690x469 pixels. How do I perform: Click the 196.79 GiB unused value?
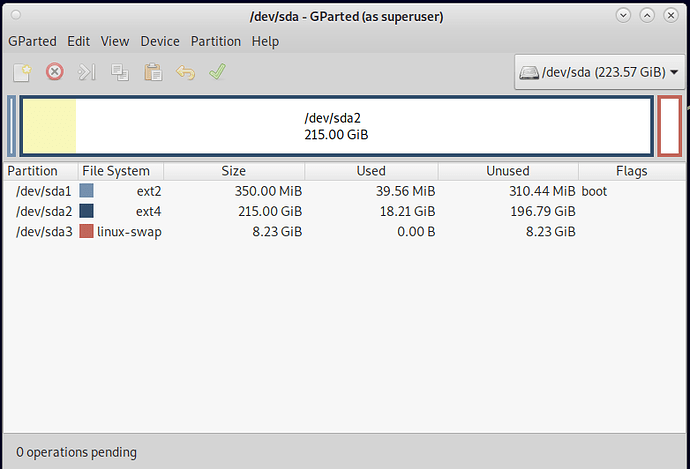(x=543, y=212)
